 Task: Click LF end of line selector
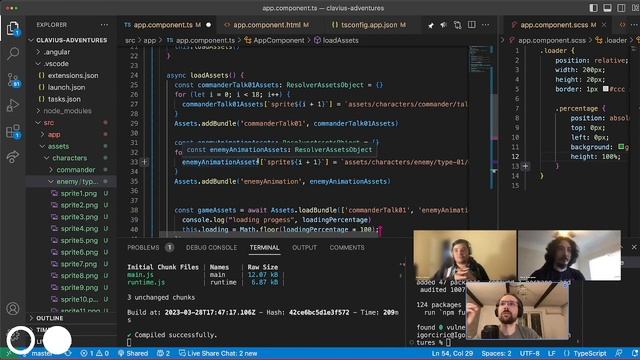point(551,353)
